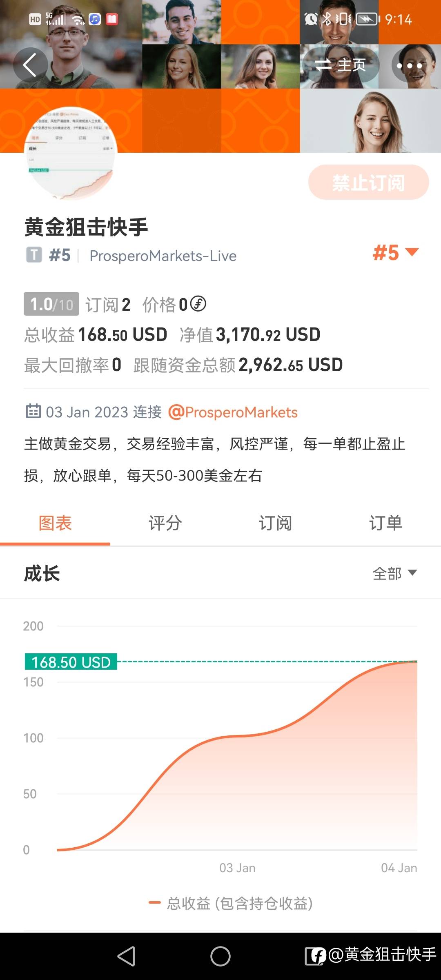Image resolution: width=441 pixels, height=980 pixels.
Task: Tap the round profile avatar thumbnail
Action: coord(71,154)
